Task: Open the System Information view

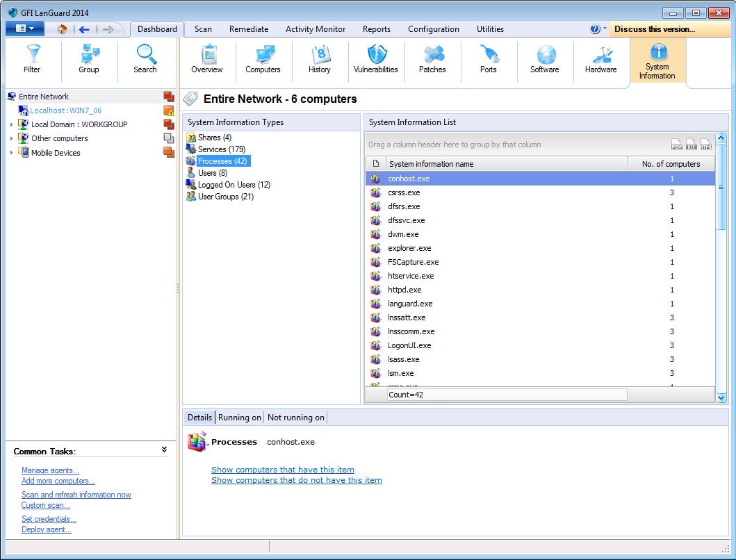Action: (657, 62)
